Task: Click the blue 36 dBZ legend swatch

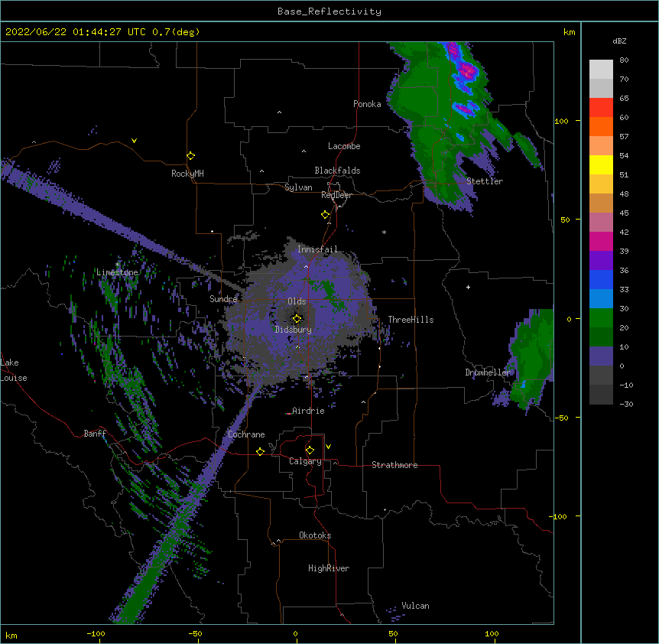Action: click(x=601, y=279)
